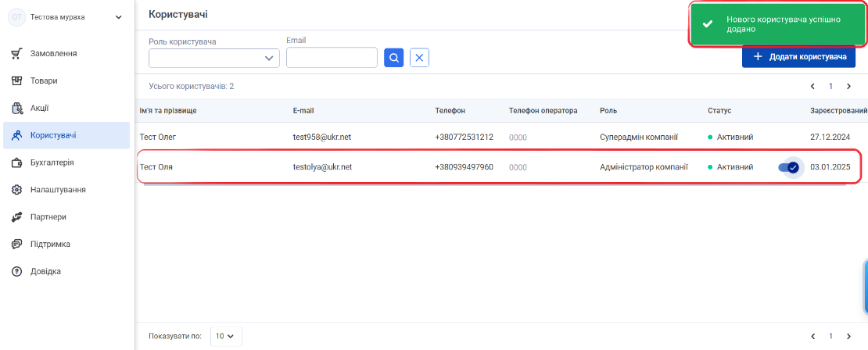Open the Товари menu item
This screenshot has width=868, height=350.
pos(66,80)
